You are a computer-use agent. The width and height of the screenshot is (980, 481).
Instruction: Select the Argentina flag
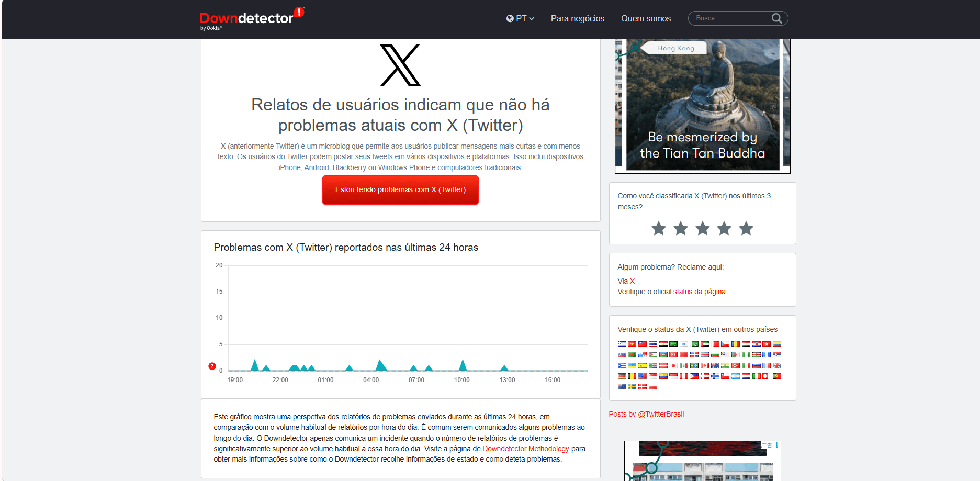click(736, 376)
